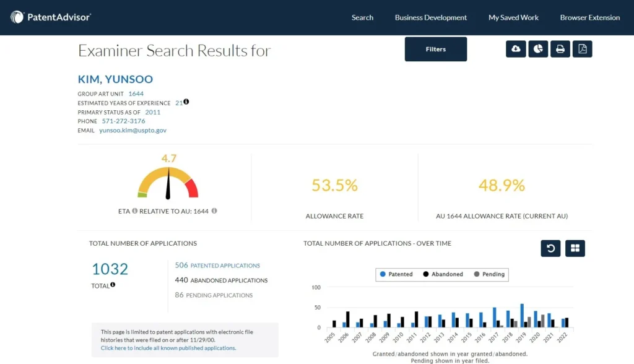The width and height of the screenshot is (634, 364).
Task: Click the info icon beside TOTAL
Action: 113,285
